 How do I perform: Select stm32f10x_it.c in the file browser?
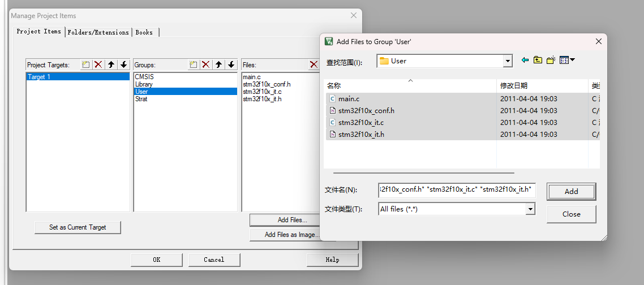tap(361, 123)
